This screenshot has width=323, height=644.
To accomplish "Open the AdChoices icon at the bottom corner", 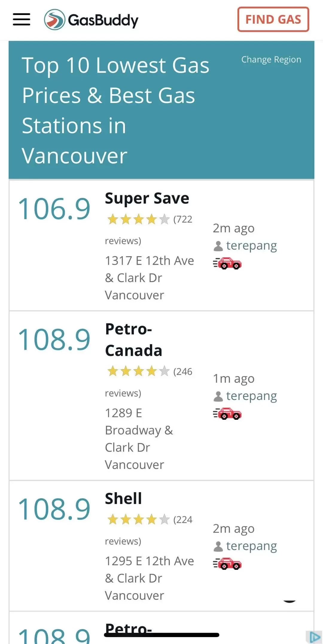I will point(314,637).
